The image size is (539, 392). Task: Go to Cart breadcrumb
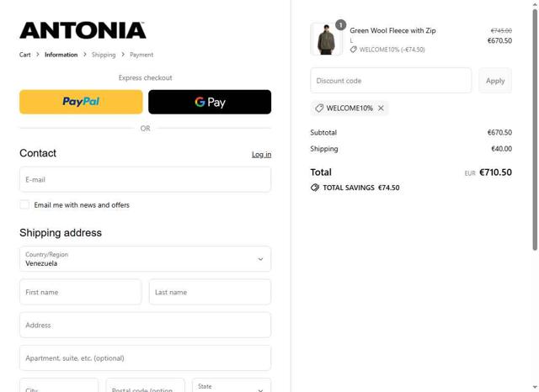click(x=25, y=55)
